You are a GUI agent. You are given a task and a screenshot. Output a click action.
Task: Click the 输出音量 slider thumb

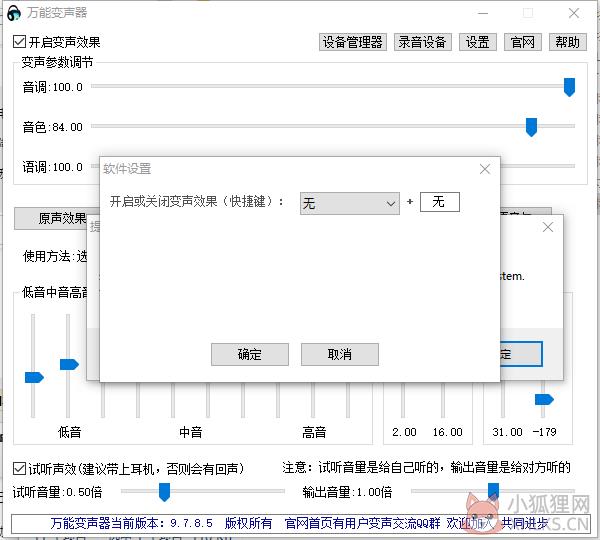(493, 491)
